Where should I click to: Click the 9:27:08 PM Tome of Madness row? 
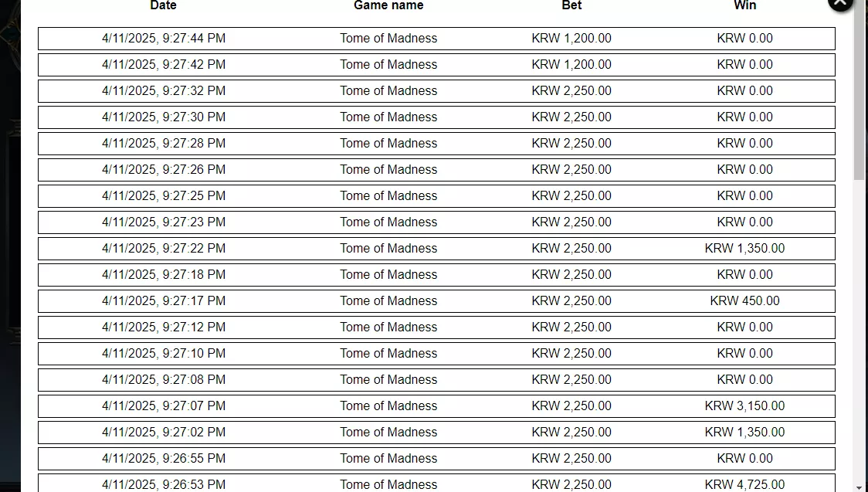(x=436, y=380)
